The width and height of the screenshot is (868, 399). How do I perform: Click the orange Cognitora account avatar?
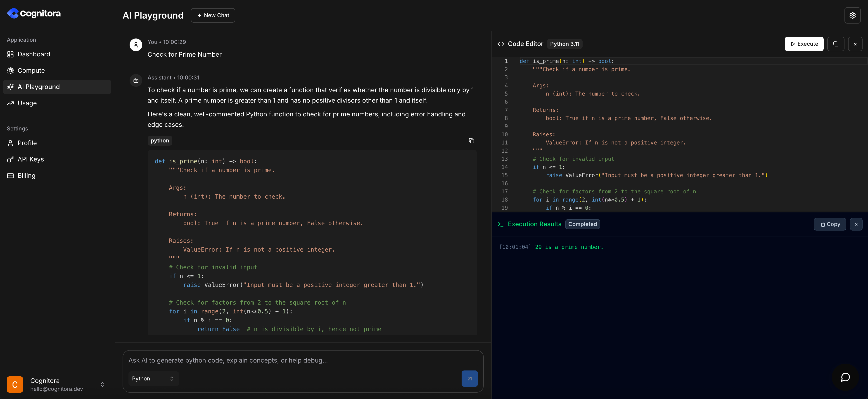tap(15, 385)
